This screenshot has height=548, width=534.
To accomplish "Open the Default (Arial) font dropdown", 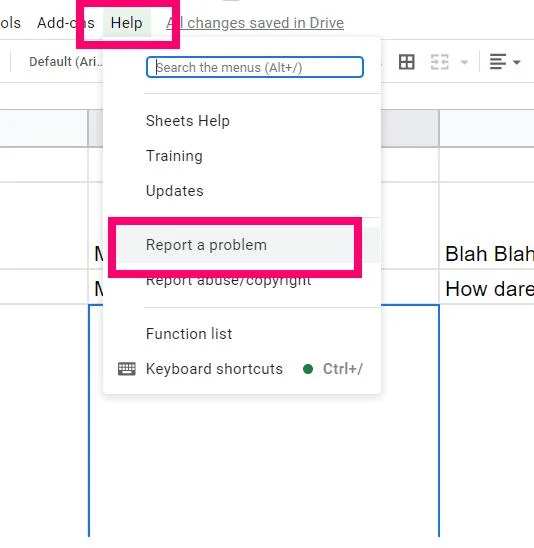I will pyautogui.click(x=66, y=62).
